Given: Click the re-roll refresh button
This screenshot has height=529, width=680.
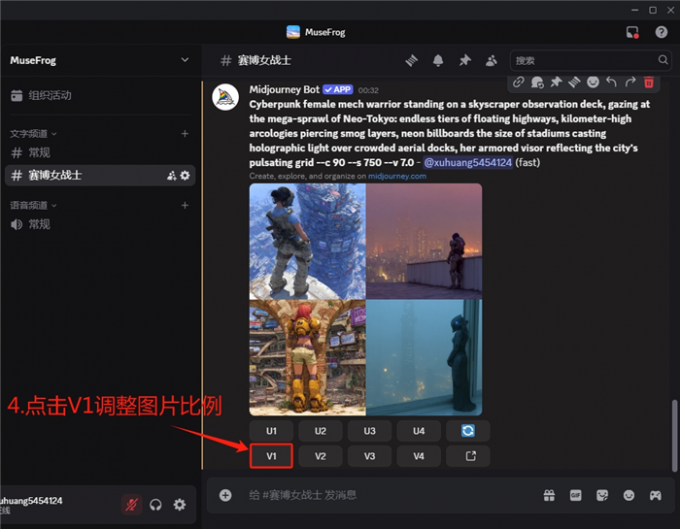Looking at the screenshot, I should coord(468,431).
